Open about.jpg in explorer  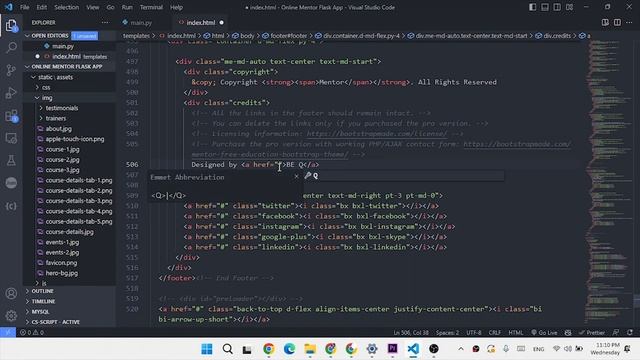pos(58,129)
